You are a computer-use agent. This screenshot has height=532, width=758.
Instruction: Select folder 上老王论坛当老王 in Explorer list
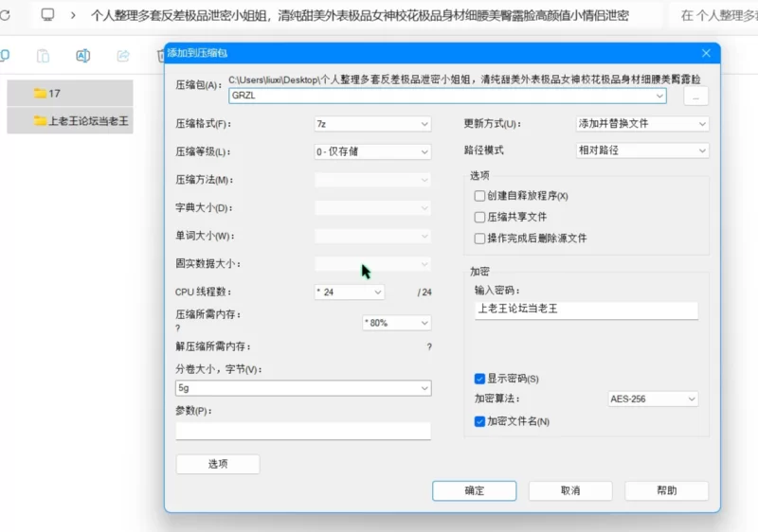[x=70, y=120]
